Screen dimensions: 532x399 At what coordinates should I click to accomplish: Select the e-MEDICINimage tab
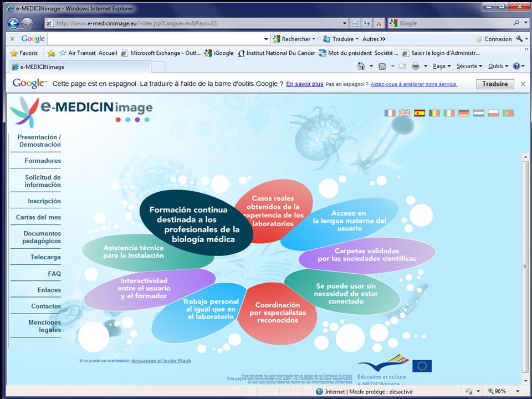(80, 67)
